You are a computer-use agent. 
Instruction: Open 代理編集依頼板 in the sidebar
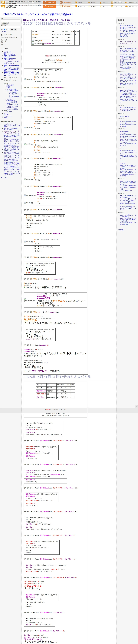click(11, 101)
